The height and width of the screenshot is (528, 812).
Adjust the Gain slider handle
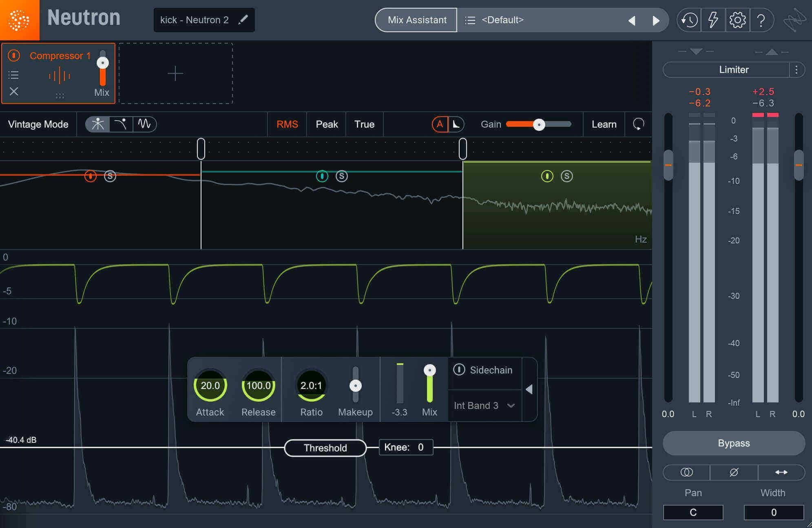pyautogui.click(x=539, y=124)
